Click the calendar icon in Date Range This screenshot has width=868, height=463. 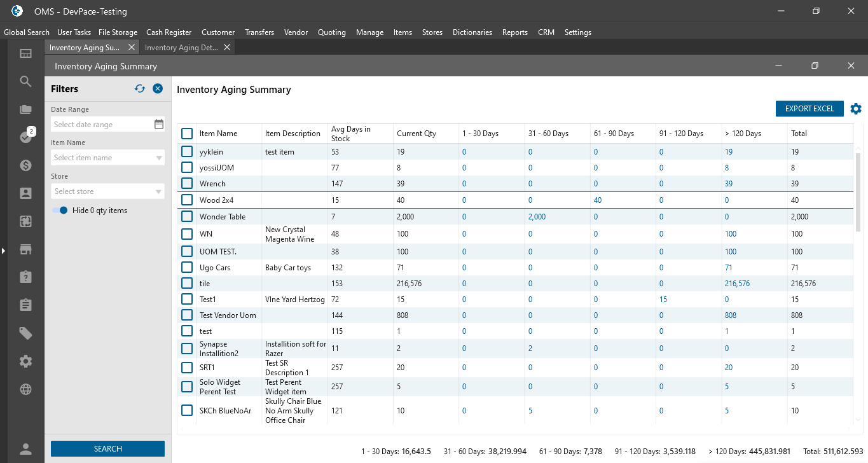159,125
